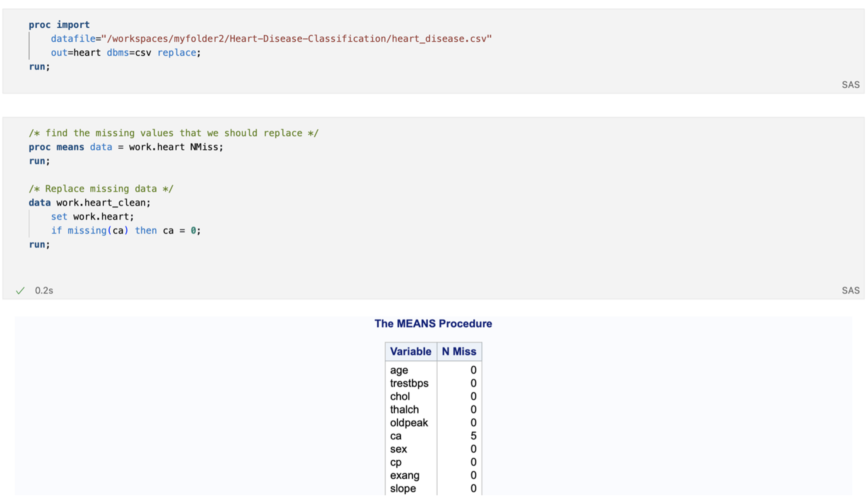Click the 'out=heart dbms=csv replace;' line

click(125, 53)
